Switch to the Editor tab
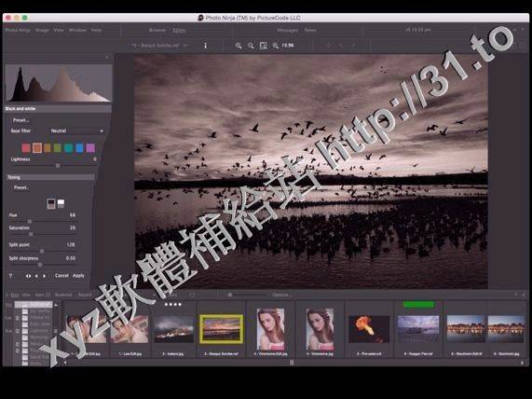The height and width of the screenshot is (399, 532). [x=179, y=30]
